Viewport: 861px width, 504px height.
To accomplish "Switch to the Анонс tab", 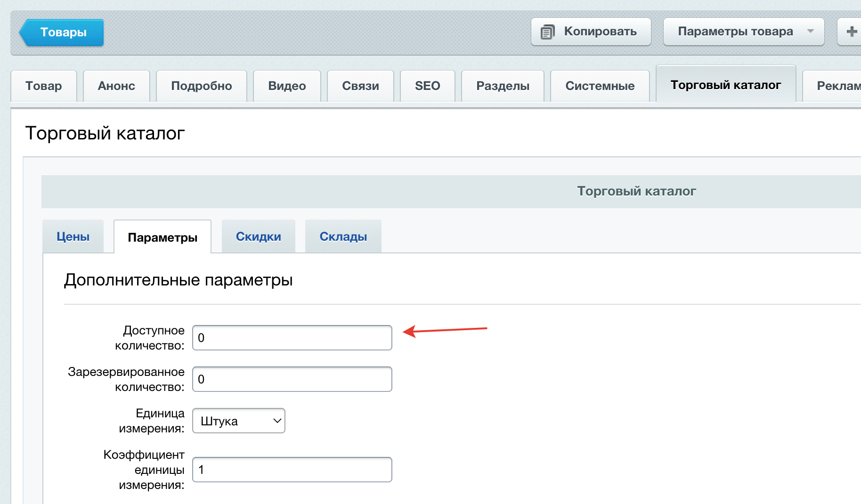I will (x=116, y=86).
